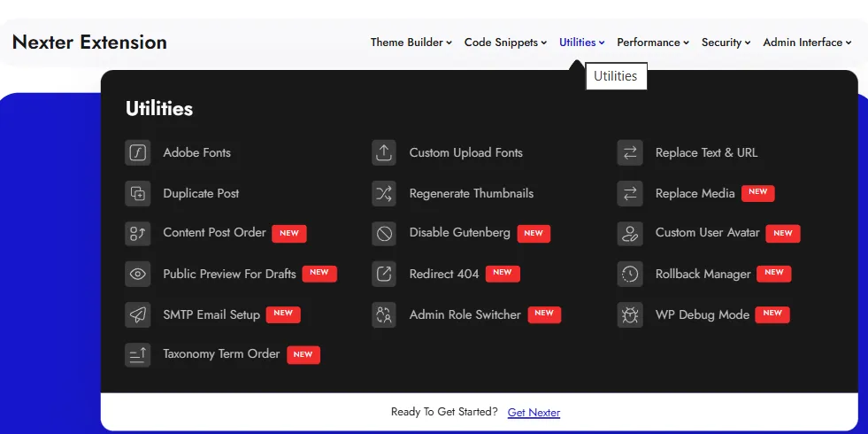Click the Duplicate Post icon
Viewport: 868px width, 434px height.
tap(137, 193)
